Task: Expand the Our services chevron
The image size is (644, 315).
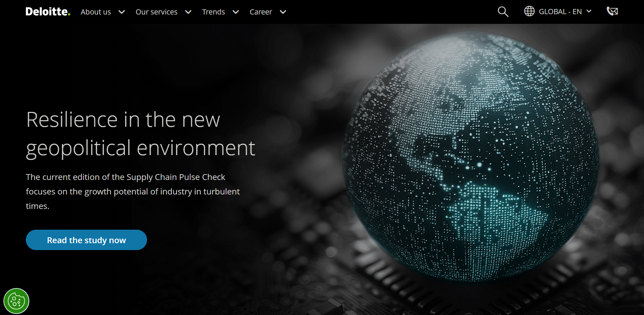Action: coord(188,12)
